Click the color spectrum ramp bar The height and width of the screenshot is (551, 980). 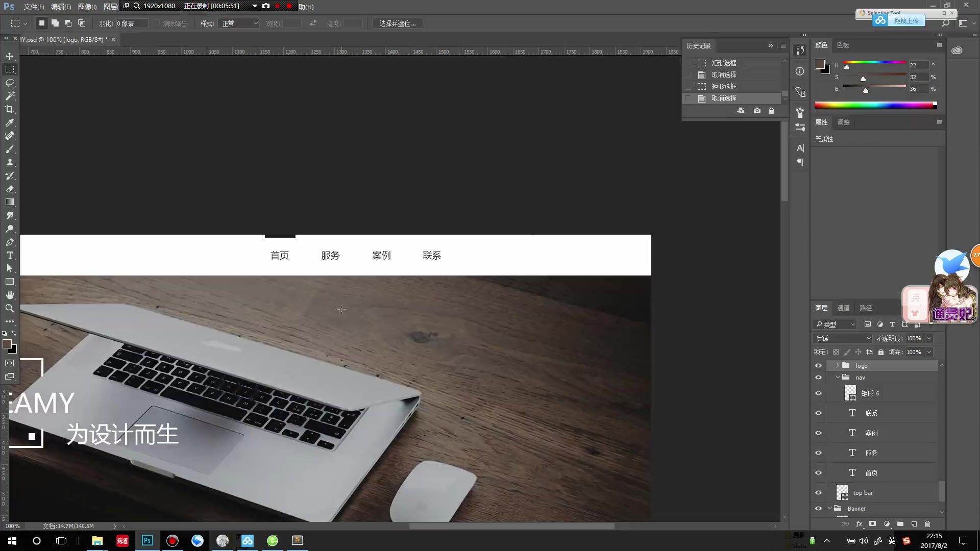pyautogui.click(x=875, y=105)
